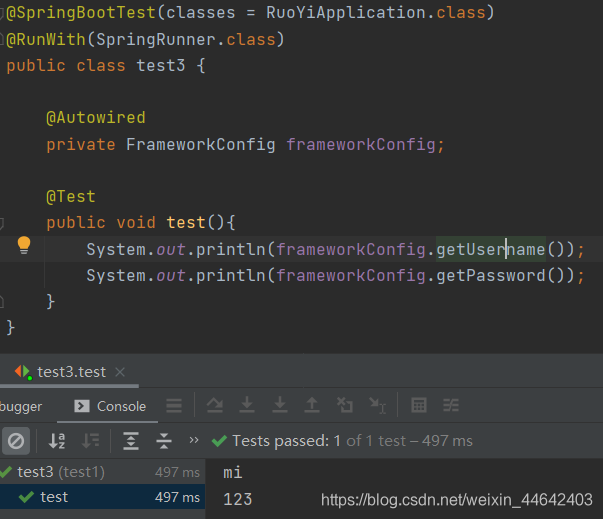Click the '@SpringBootTest' annotation name
This screenshot has width=603, height=519.
(x=81, y=13)
